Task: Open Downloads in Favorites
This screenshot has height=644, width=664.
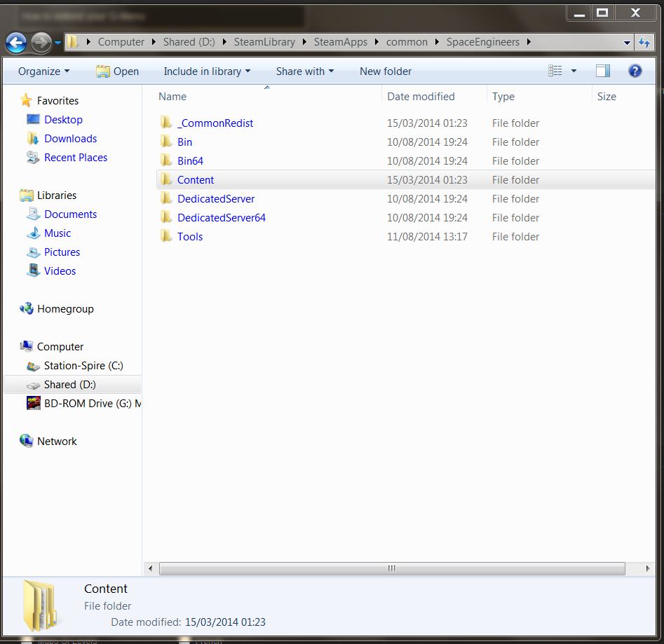Action: [x=70, y=138]
